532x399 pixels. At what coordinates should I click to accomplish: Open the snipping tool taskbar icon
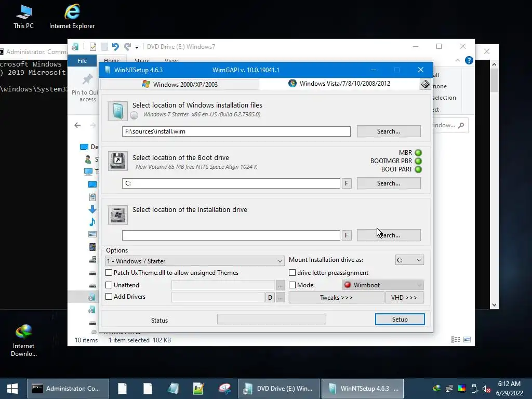tap(224, 389)
